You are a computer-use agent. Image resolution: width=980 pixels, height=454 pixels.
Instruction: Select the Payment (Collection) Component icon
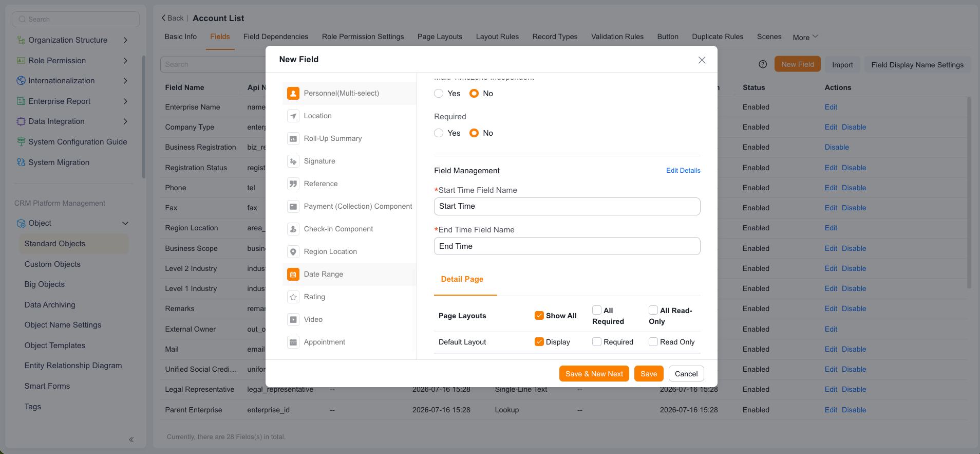click(293, 207)
